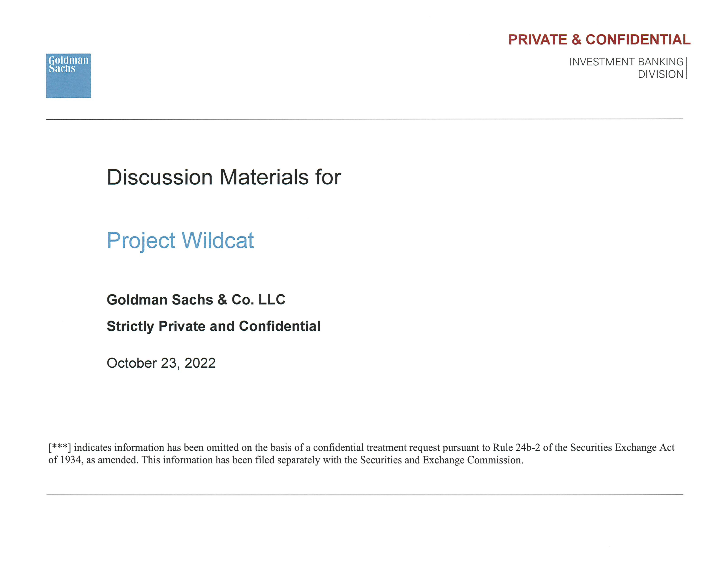Click the INVESTMENT BANKING text line

(x=626, y=62)
